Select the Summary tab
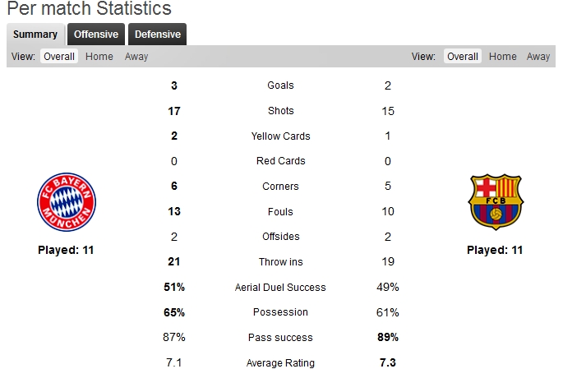This screenshot has width=563, height=392. tap(35, 35)
